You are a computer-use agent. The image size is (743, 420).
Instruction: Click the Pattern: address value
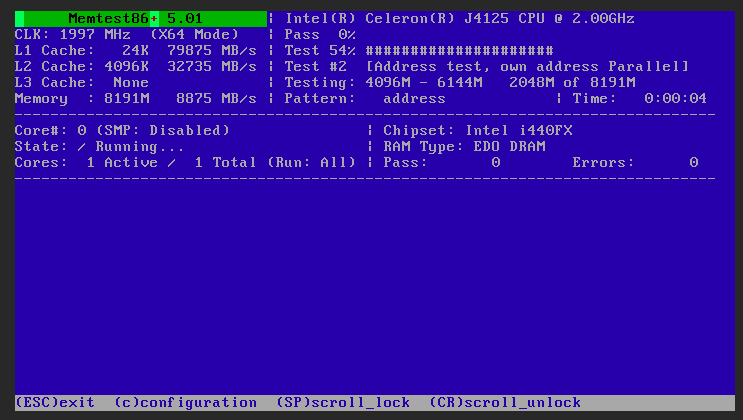(x=365, y=99)
